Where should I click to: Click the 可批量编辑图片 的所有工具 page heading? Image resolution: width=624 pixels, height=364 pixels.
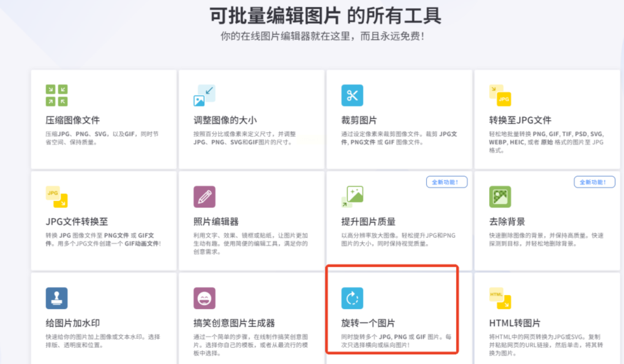pyautogui.click(x=325, y=16)
